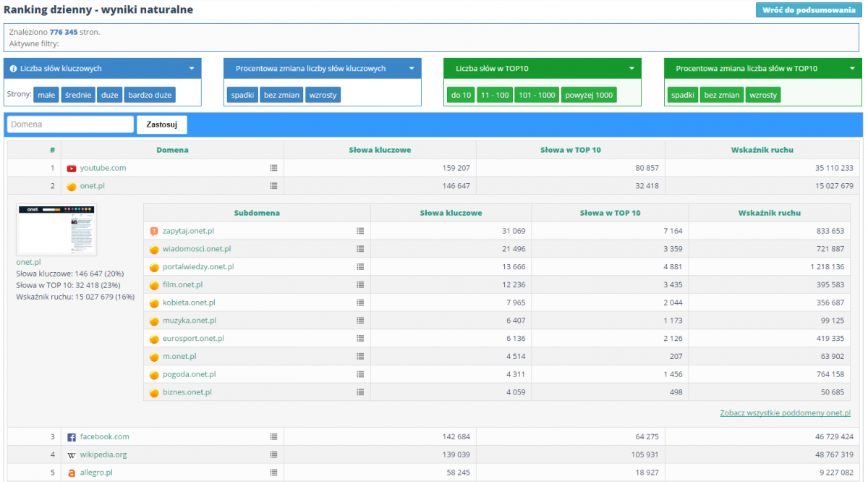Screen dimensions: 868x482
Task: Sort table by 'Domena' column header
Action: (x=172, y=150)
